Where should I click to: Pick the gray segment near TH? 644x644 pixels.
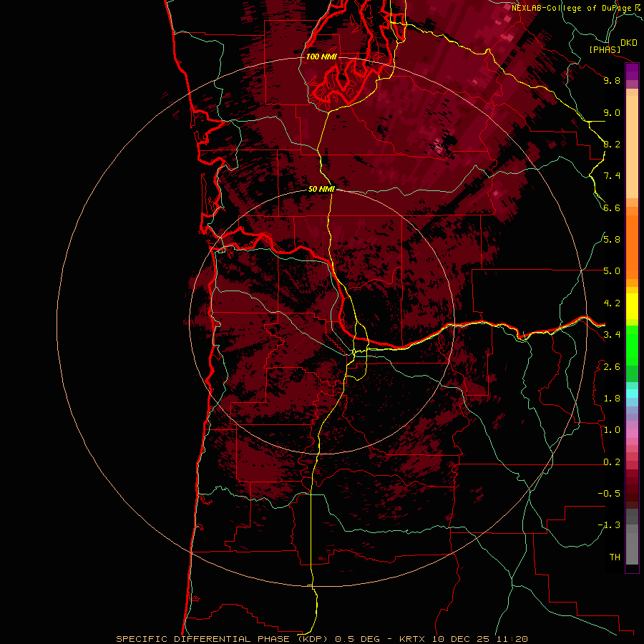tap(632, 548)
